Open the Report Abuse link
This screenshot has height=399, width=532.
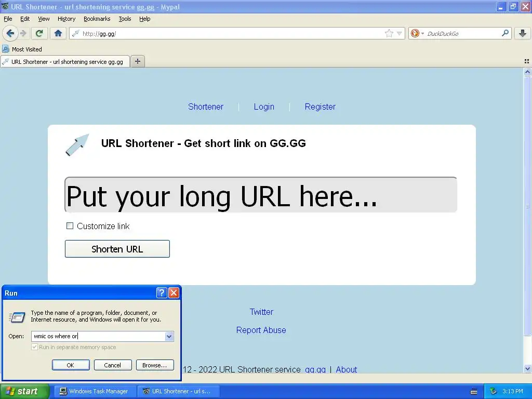(x=261, y=330)
